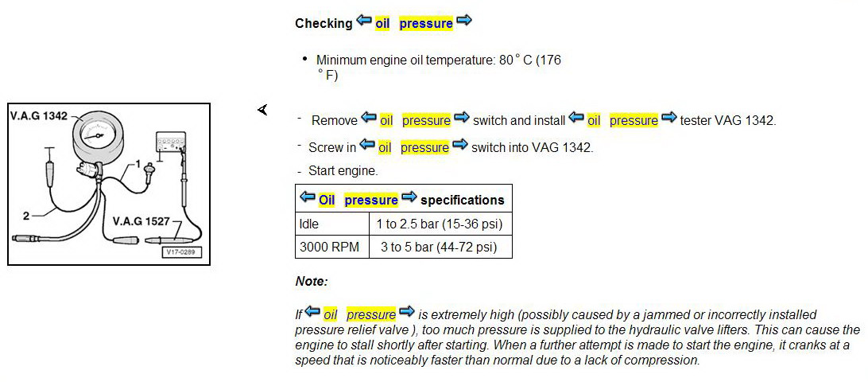
Task: Click highlighted 'pressure' in the italic note
Action: [x=371, y=315]
